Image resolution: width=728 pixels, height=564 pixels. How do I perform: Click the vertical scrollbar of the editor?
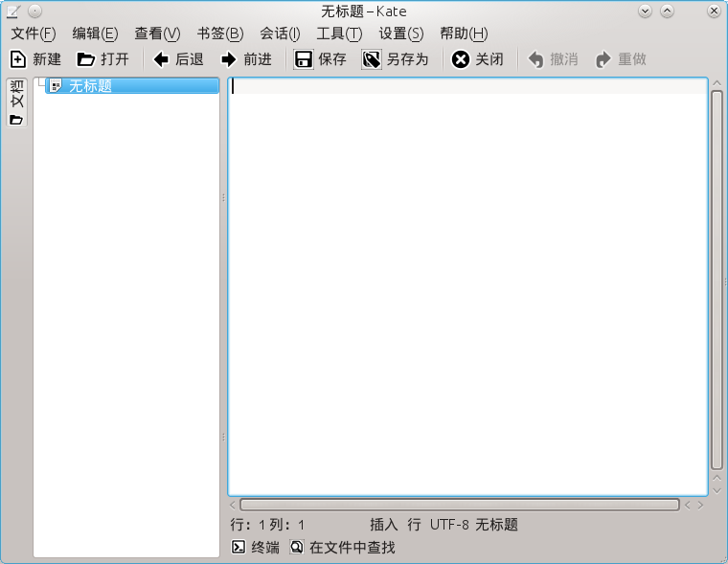click(x=717, y=280)
